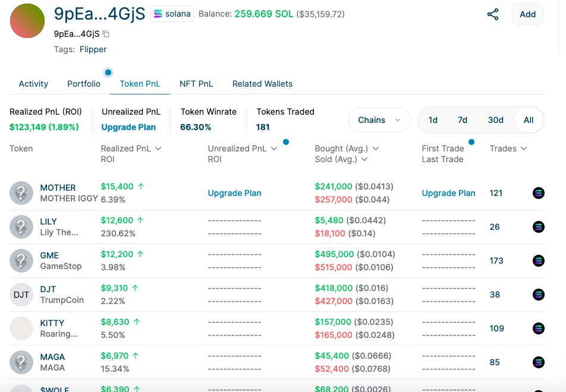This screenshot has height=392, width=566.
Task: Select the All time range
Action: coord(529,120)
